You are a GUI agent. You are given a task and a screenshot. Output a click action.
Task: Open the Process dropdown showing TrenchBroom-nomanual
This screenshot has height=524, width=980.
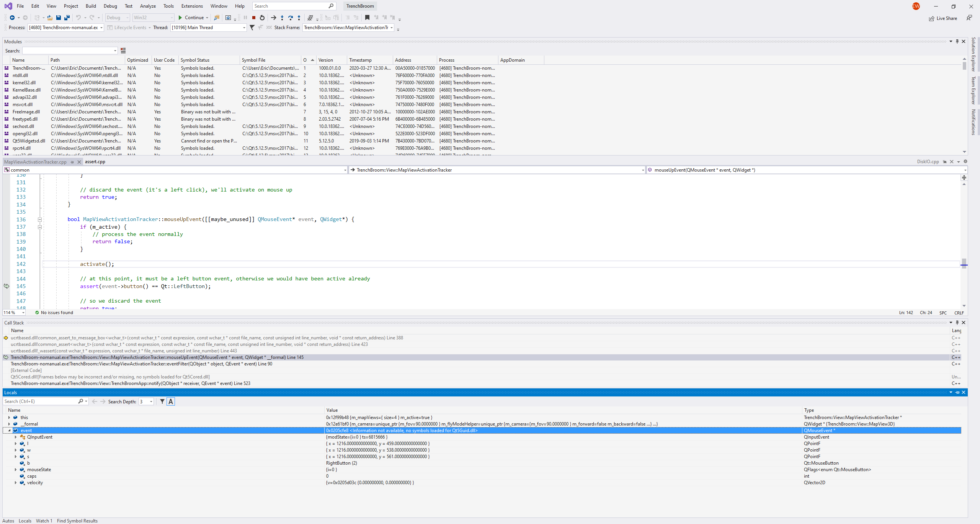click(66, 28)
